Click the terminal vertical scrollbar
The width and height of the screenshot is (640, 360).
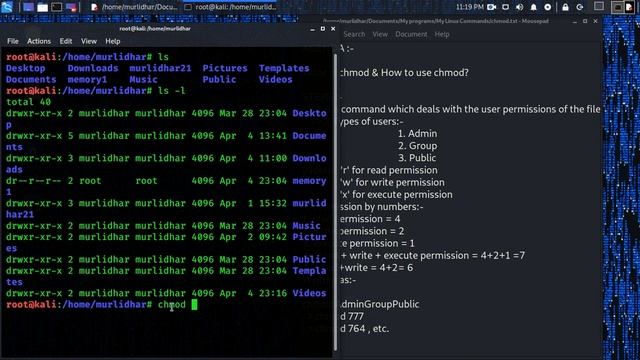336,202
